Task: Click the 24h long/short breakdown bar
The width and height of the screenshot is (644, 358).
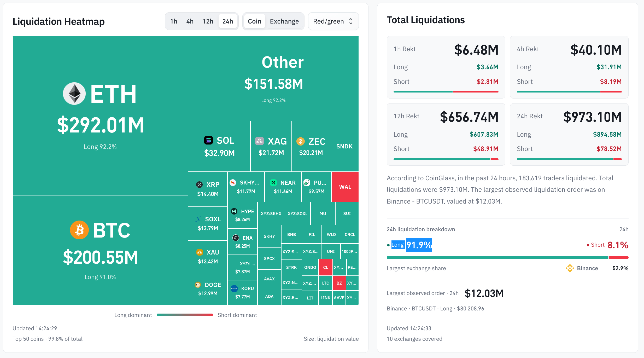Action: click(507, 258)
